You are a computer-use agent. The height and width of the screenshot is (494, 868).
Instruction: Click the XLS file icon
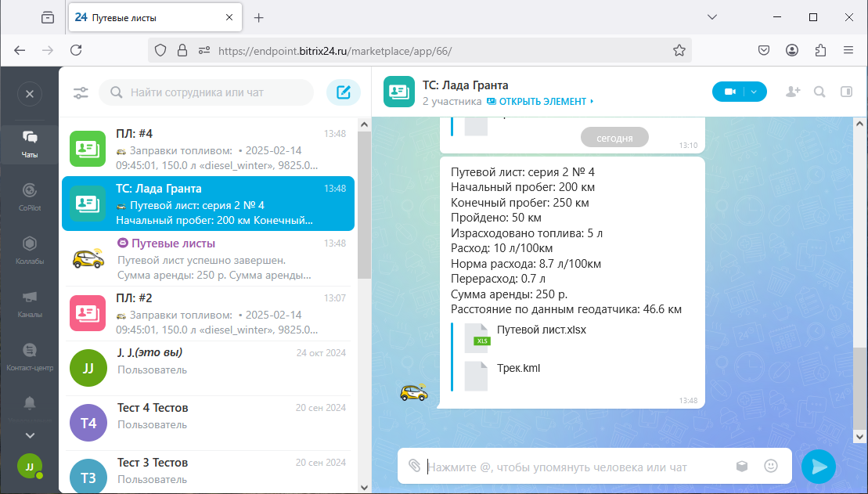pos(476,338)
